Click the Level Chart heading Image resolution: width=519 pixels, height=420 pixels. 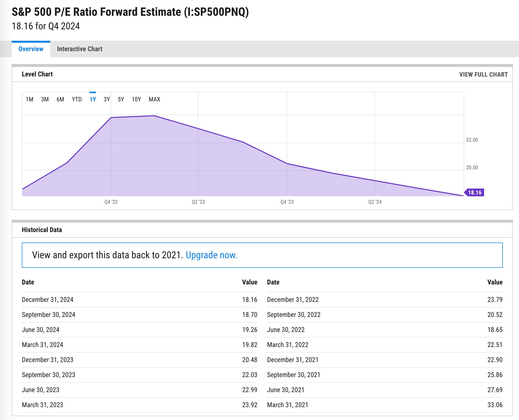[x=37, y=74]
